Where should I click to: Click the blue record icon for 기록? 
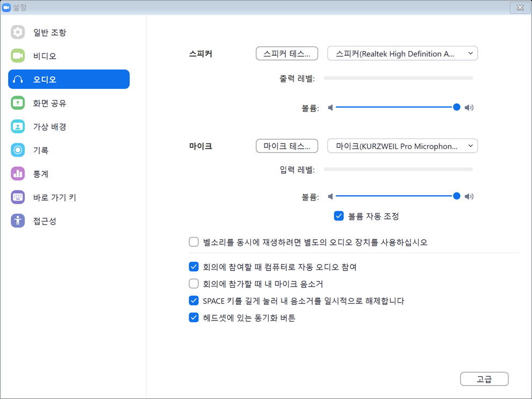(x=18, y=150)
